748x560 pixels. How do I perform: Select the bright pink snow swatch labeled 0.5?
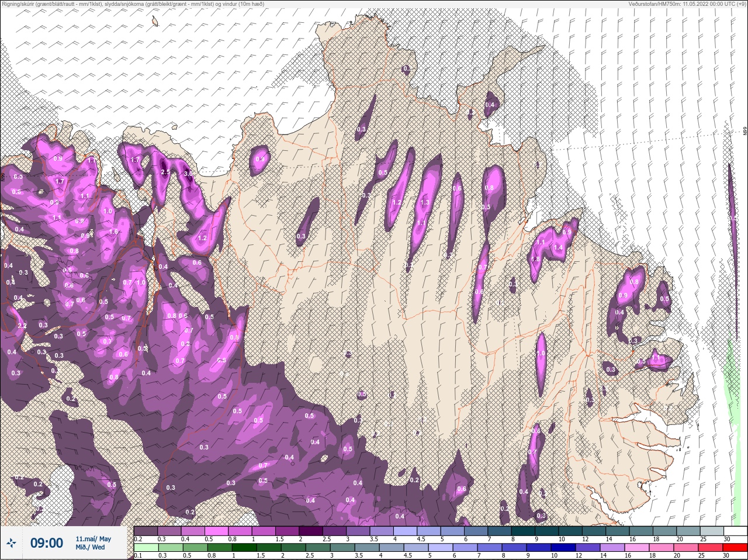tap(216, 531)
